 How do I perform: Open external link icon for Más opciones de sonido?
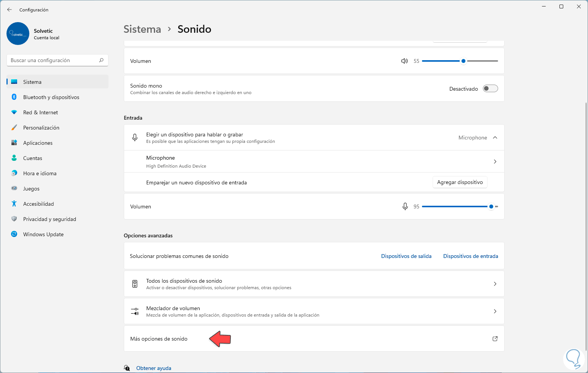(x=495, y=339)
